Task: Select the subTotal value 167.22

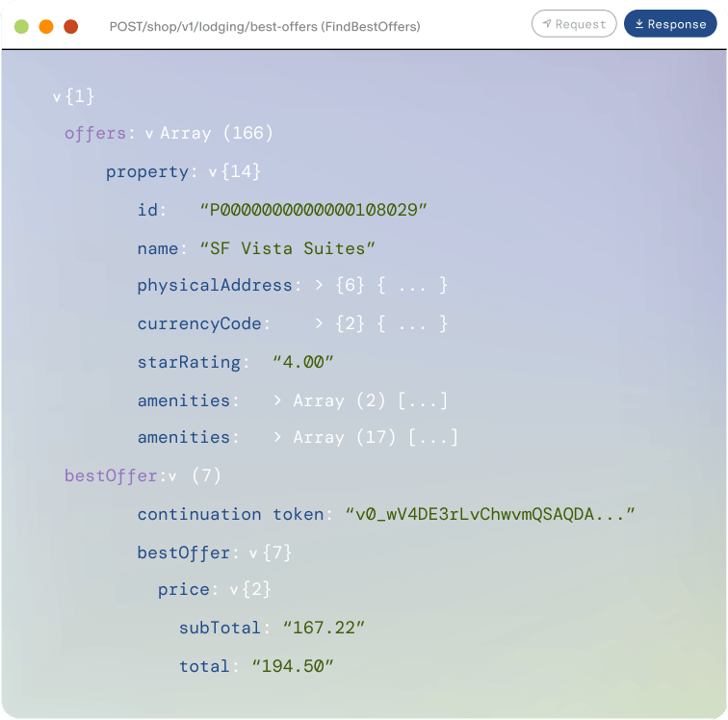Action: 324,629
